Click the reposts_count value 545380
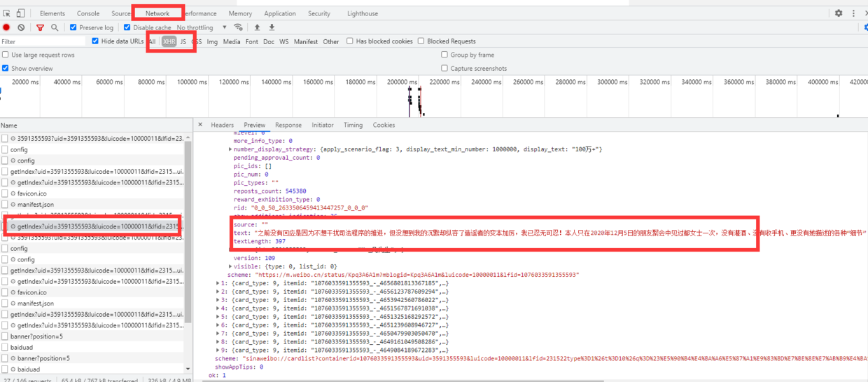The height and width of the screenshot is (382, 868). (x=295, y=191)
